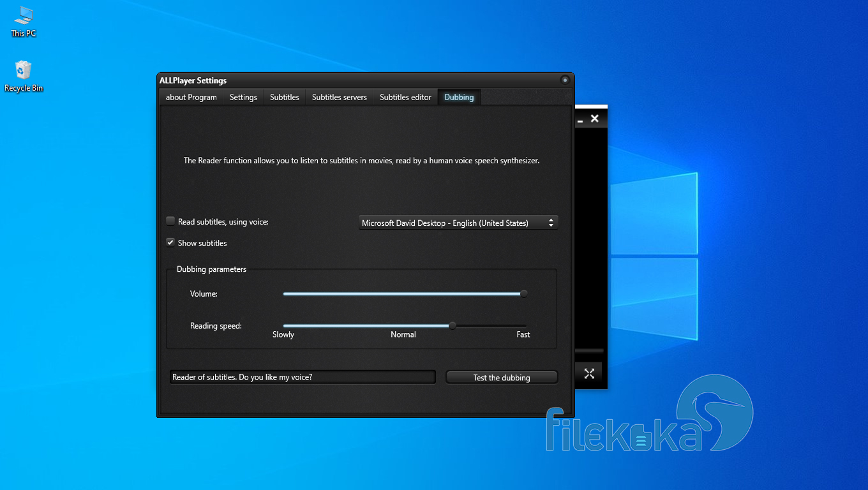The width and height of the screenshot is (868, 490).
Task: Open the Settings tab
Action: 243,97
